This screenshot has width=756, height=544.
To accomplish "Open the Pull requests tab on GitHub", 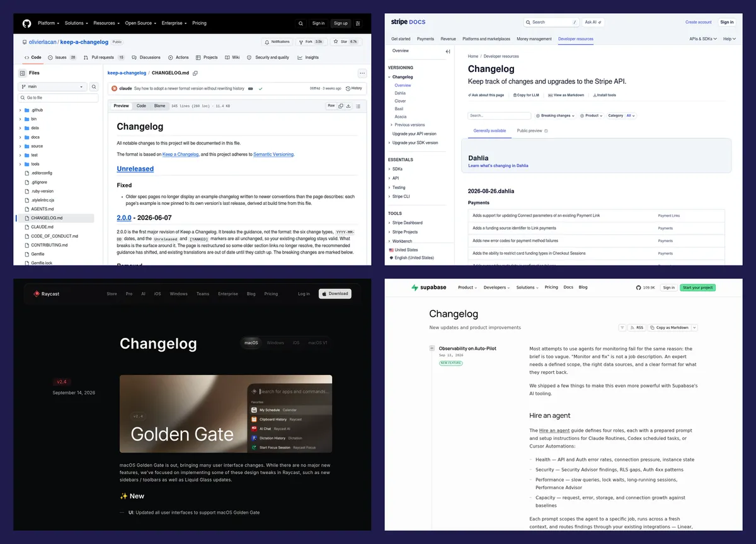I will pos(104,57).
